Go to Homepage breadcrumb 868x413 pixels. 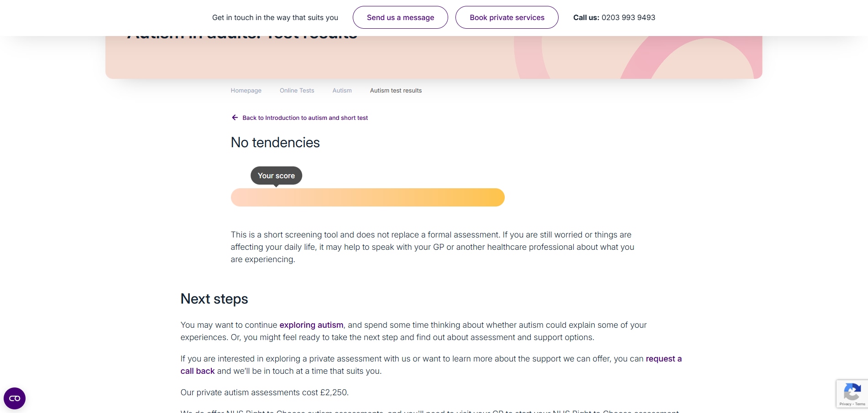[x=246, y=91]
